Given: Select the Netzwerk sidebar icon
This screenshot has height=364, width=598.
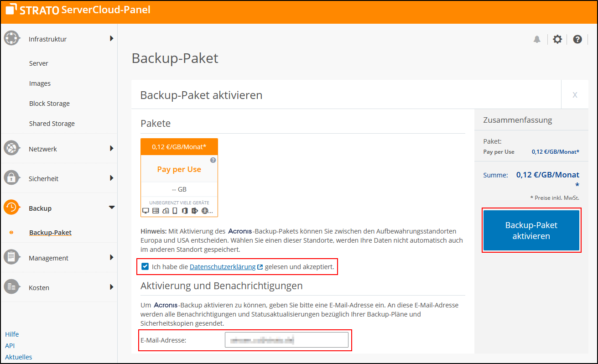Looking at the screenshot, I should 11,148.
